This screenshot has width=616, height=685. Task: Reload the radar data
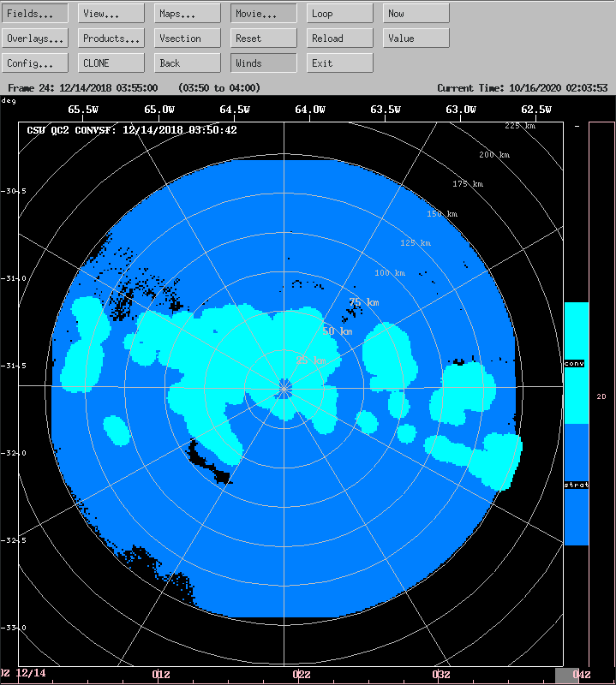tap(340, 39)
